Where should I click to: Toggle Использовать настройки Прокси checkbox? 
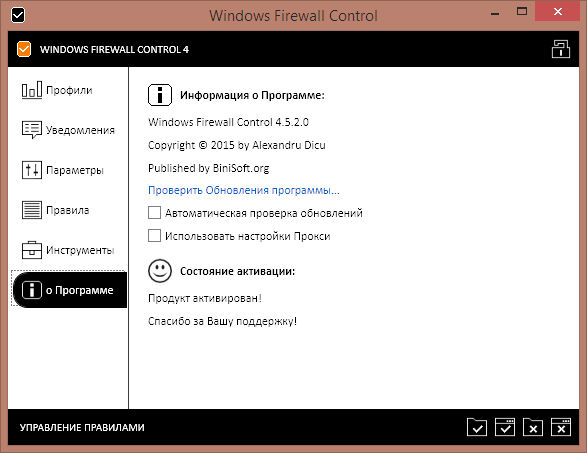pyautogui.click(x=154, y=235)
